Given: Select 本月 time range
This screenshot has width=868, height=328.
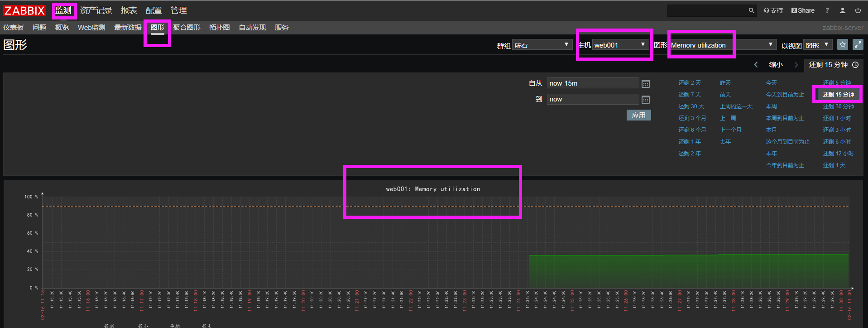Looking at the screenshot, I should (772, 130).
